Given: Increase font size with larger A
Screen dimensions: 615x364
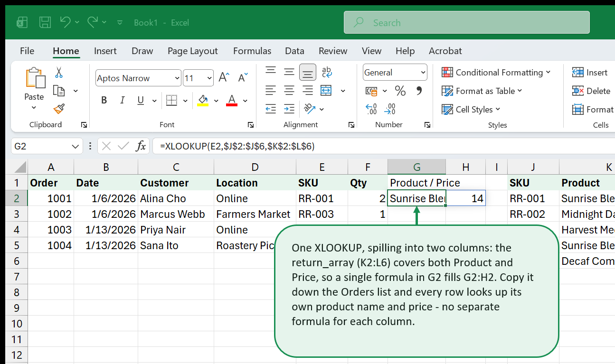Looking at the screenshot, I should click(x=224, y=78).
